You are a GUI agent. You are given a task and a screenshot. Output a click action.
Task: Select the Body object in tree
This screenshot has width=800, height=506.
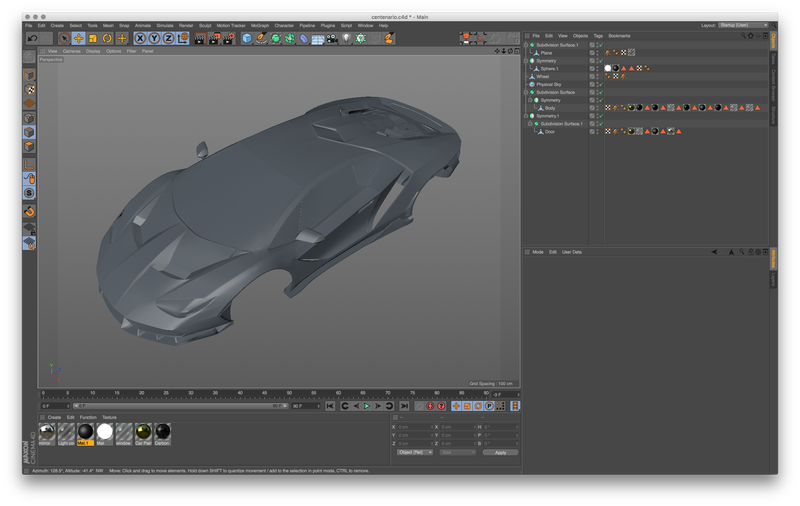(x=549, y=108)
